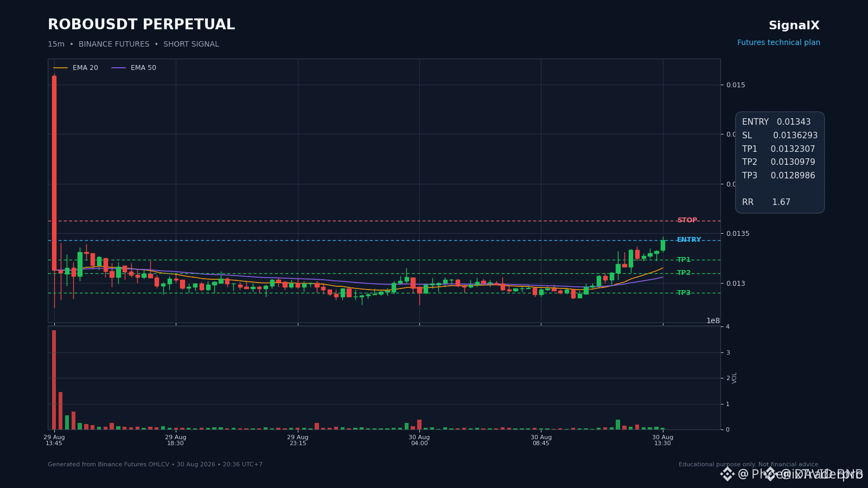This screenshot has width=868, height=488.
Task: Click the 29 Aug 13:45 time label
Action: click(54, 440)
